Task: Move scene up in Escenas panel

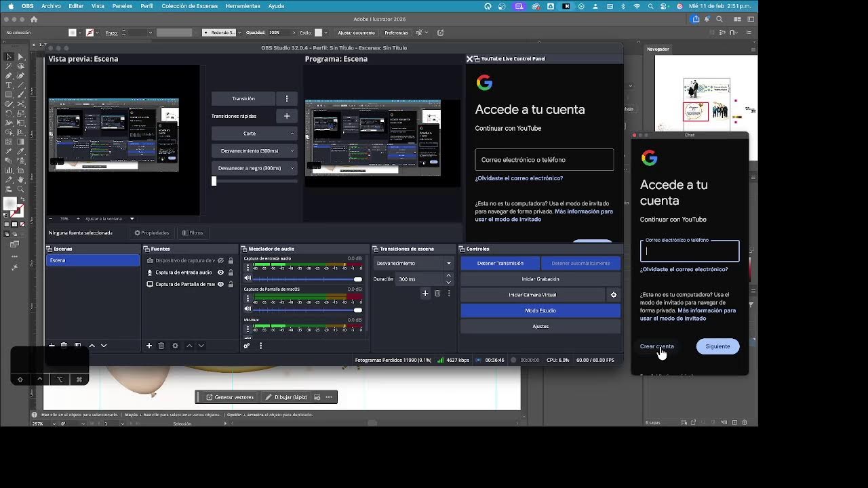Action: pos(92,346)
